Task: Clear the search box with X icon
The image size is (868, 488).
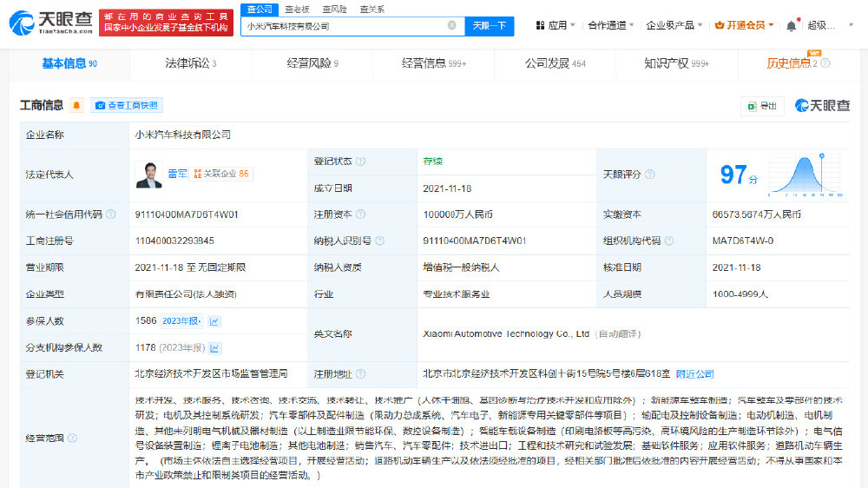Action: [x=451, y=25]
